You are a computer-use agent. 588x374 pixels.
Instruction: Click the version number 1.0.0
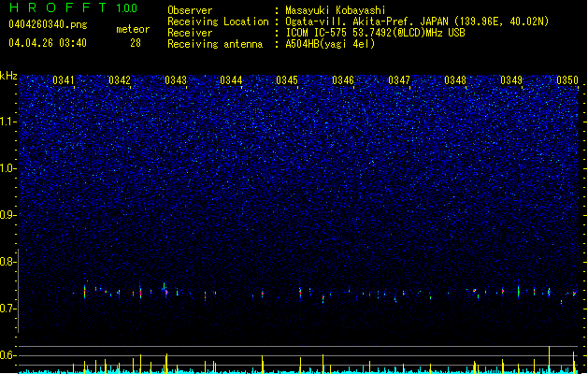126,7
